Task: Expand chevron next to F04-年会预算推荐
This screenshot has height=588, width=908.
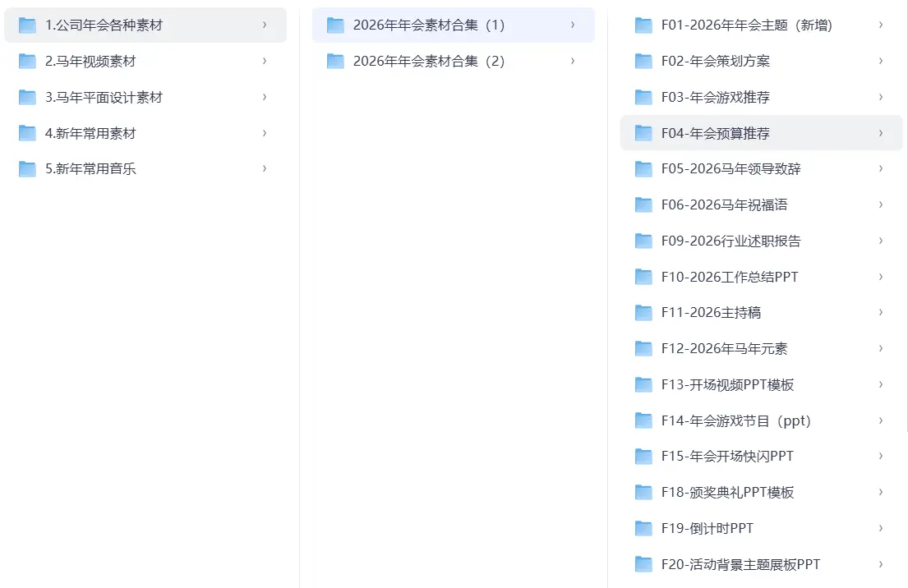Action: (x=880, y=133)
